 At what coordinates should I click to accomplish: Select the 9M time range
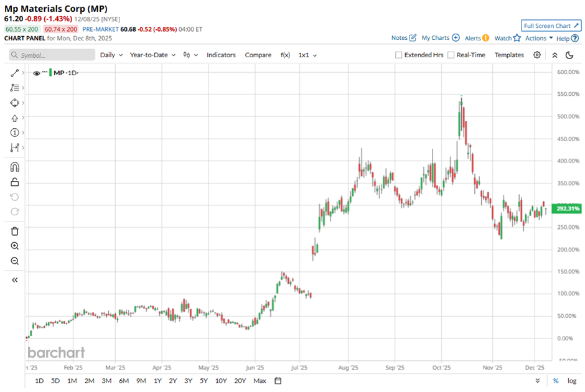pyautogui.click(x=141, y=381)
